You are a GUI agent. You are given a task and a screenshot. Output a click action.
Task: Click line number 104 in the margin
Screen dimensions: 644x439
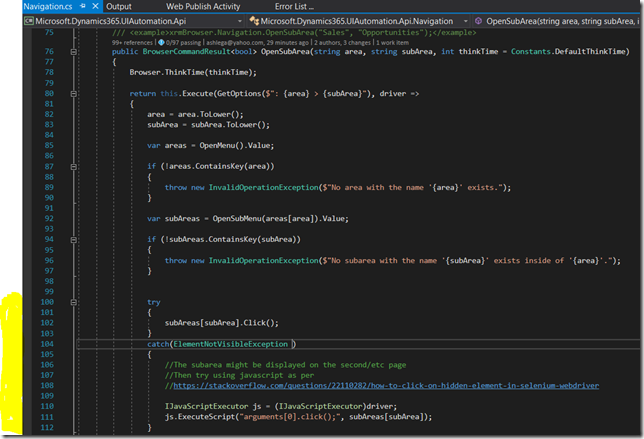pyautogui.click(x=47, y=344)
